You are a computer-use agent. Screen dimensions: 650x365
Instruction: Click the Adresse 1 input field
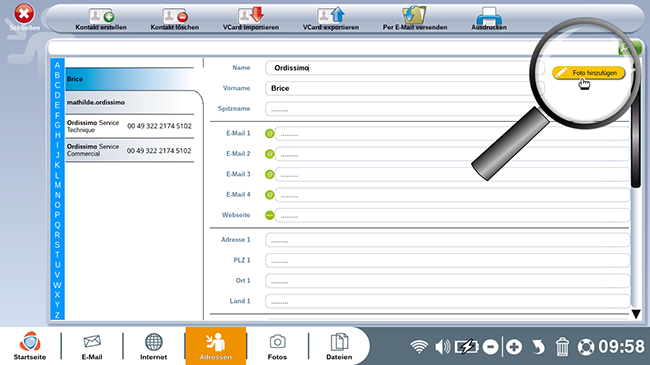tap(447, 240)
